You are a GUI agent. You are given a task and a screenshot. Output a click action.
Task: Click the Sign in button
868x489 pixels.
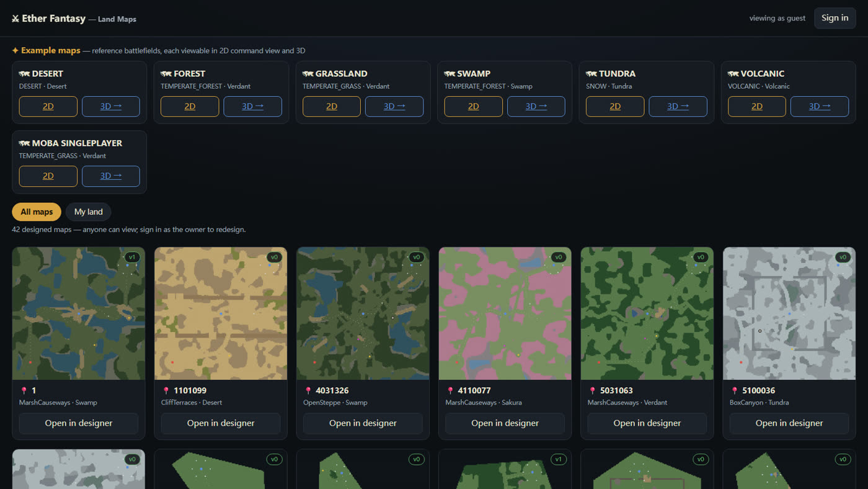[x=835, y=18]
